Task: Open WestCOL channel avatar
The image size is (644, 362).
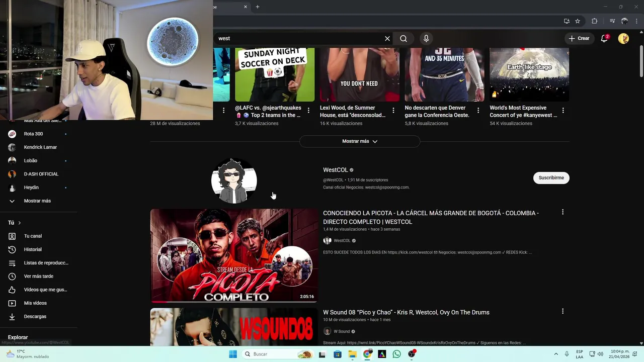Action: pos(234,180)
